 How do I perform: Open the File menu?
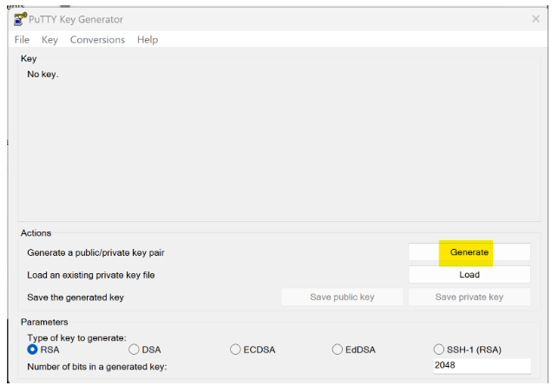[x=22, y=40]
